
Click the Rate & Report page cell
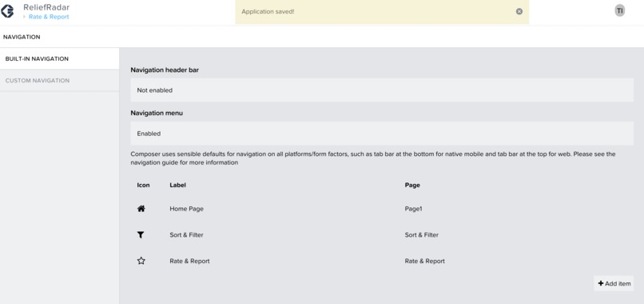(x=425, y=261)
